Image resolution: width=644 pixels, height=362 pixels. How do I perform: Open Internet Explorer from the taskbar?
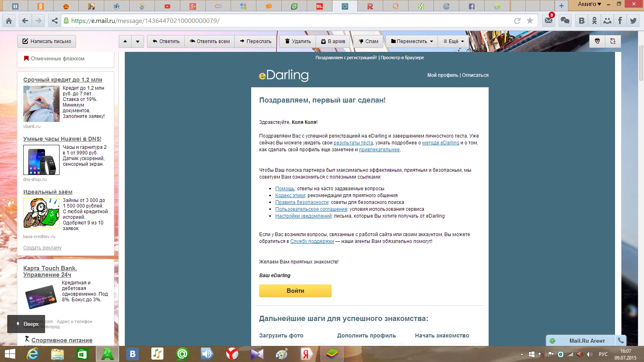pos(33,354)
